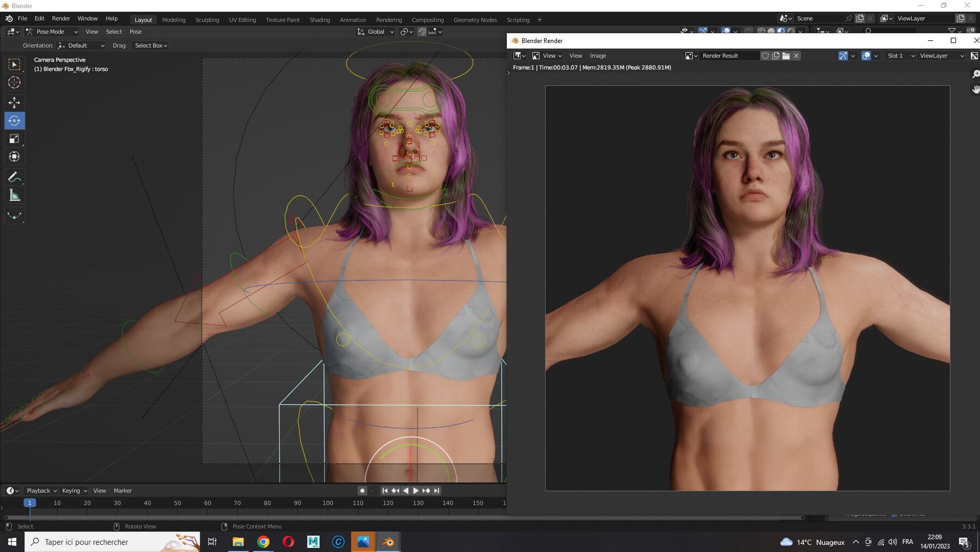Switch to Sculpting workspace tab
The height and width of the screenshot is (552, 980).
pyautogui.click(x=207, y=20)
